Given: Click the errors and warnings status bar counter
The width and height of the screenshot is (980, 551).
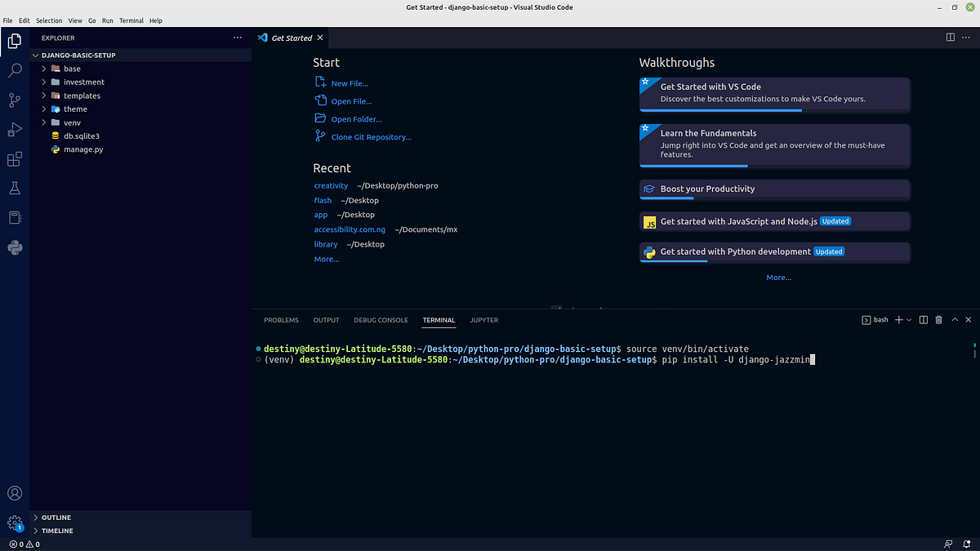Looking at the screenshot, I should point(24,544).
